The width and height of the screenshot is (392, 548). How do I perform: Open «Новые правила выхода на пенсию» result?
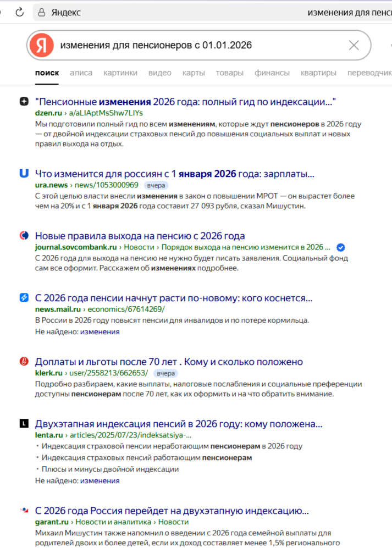[140, 236]
